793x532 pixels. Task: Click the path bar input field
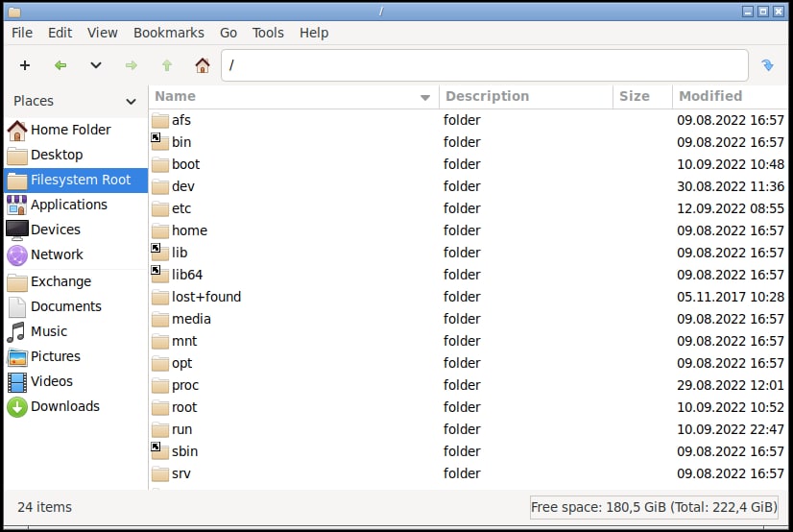(485, 65)
